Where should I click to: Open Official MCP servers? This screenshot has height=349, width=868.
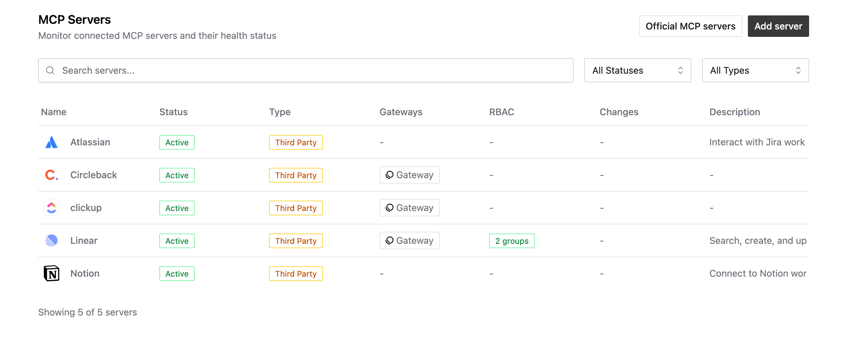tap(690, 26)
